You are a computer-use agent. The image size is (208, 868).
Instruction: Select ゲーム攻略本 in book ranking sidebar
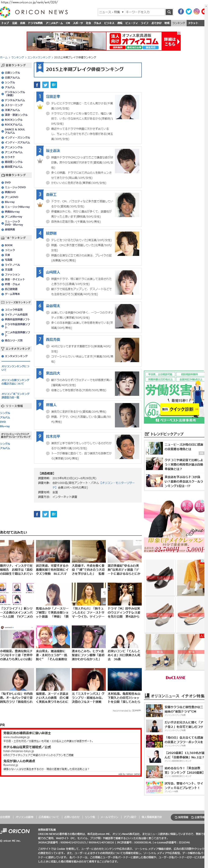(x=12, y=294)
